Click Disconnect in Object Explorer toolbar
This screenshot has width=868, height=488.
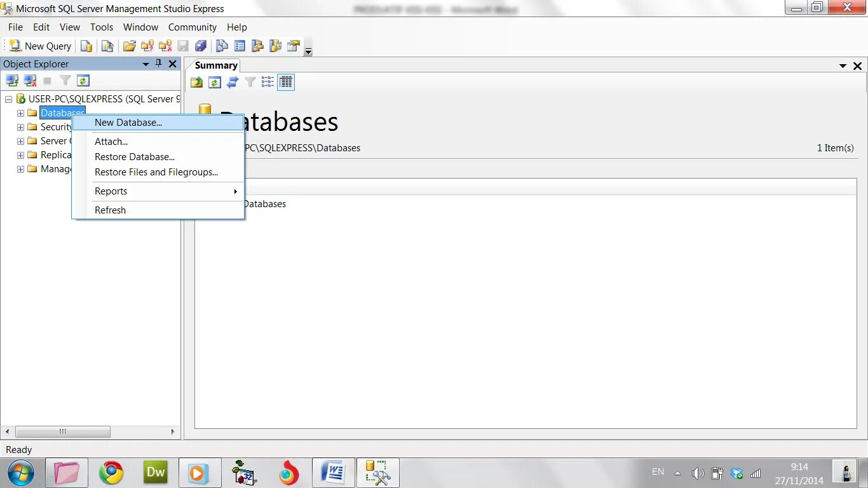(x=30, y=81)
